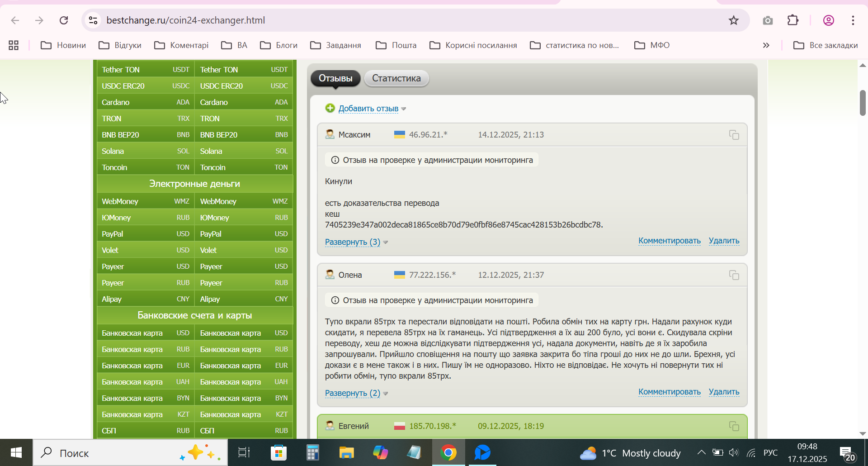868x466 pixels.
Task: Click the info icon in Олена's moderation notice
Action: click(x=335, y=300)
